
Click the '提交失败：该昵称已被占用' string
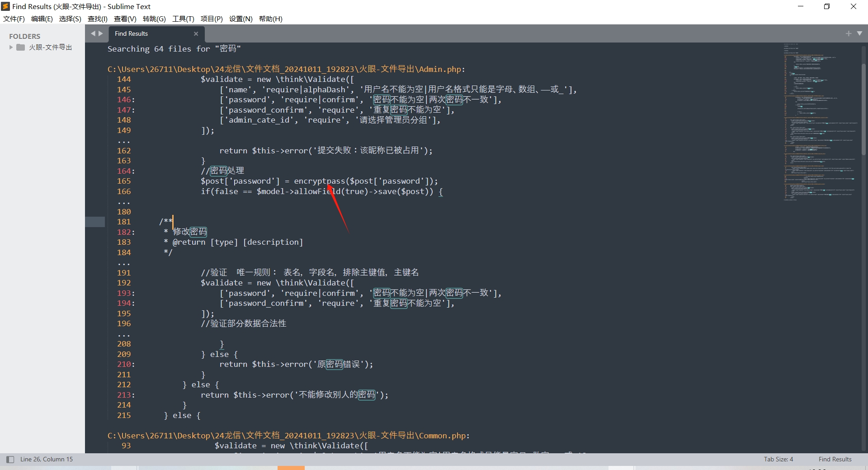pos(368,151)
